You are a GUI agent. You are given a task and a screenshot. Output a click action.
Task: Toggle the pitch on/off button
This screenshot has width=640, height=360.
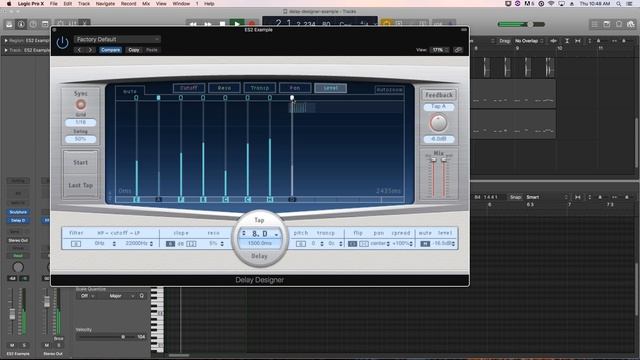point(301,244)
